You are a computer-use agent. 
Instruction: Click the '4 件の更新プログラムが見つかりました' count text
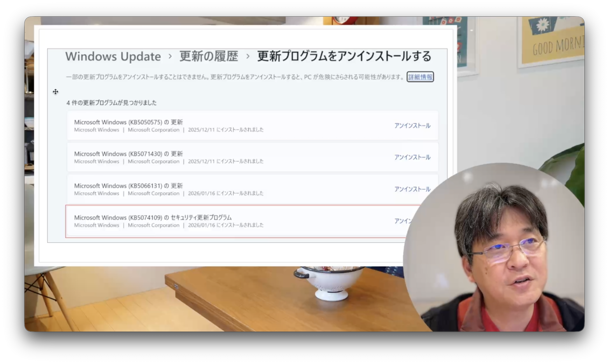click(111, 103)
